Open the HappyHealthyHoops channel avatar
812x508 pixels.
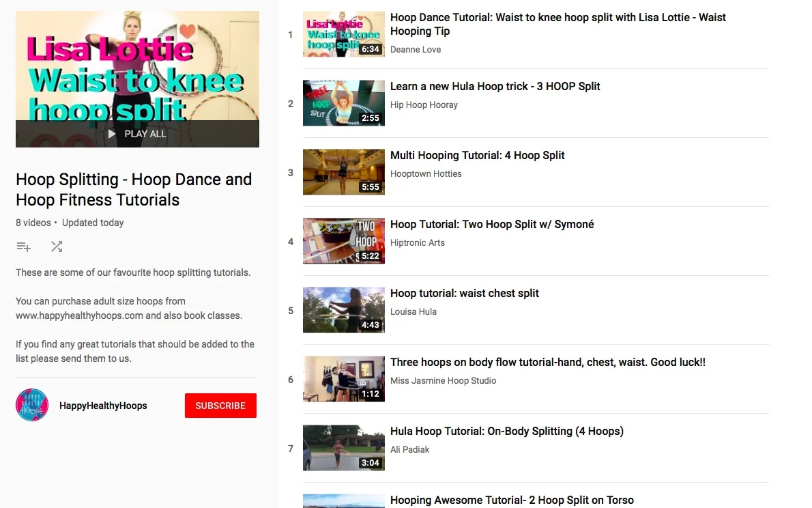point(32,406)
